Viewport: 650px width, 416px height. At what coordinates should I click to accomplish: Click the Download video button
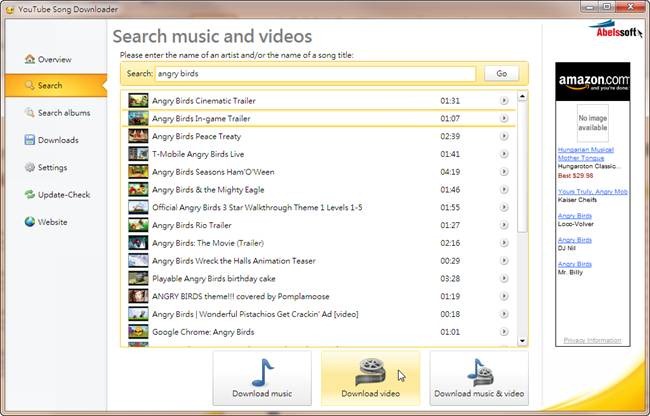point(371,378)
